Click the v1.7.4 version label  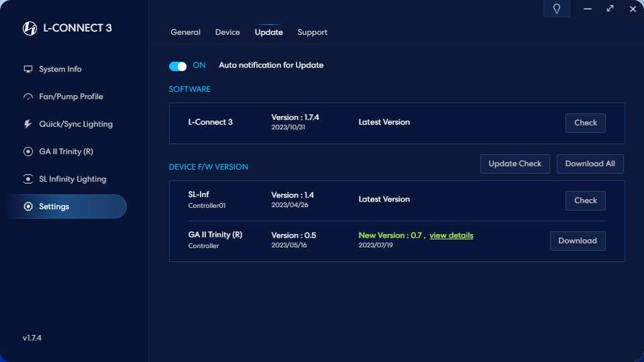32,338
